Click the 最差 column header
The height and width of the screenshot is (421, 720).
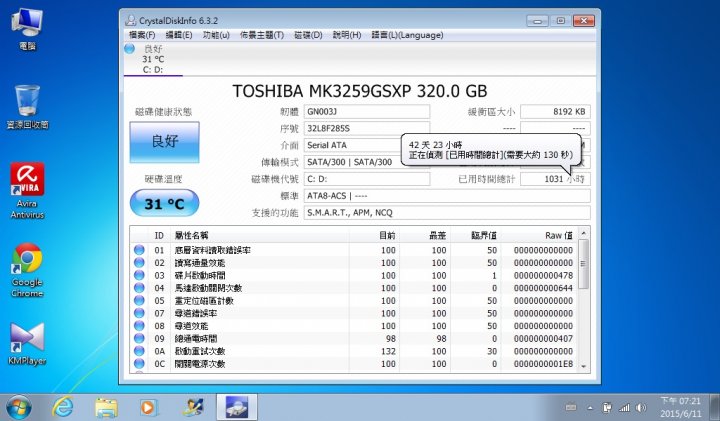point(425,235)
